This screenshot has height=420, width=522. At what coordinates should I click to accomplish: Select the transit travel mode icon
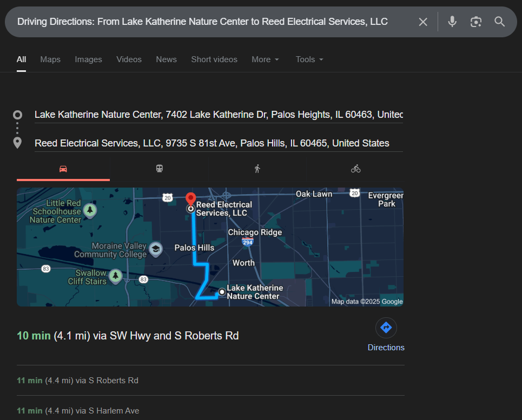(160, 169)
